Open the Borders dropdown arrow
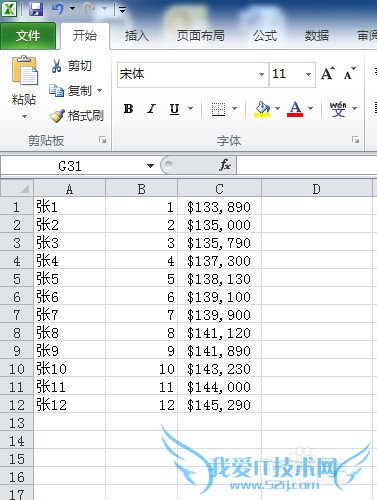Viewport: 377px width, 500px height. 235,108
